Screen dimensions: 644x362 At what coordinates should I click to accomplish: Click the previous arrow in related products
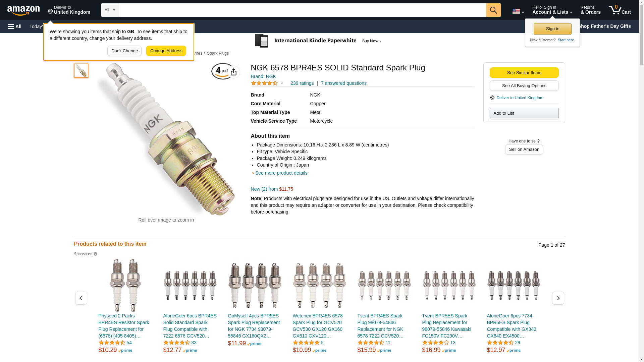81,298
